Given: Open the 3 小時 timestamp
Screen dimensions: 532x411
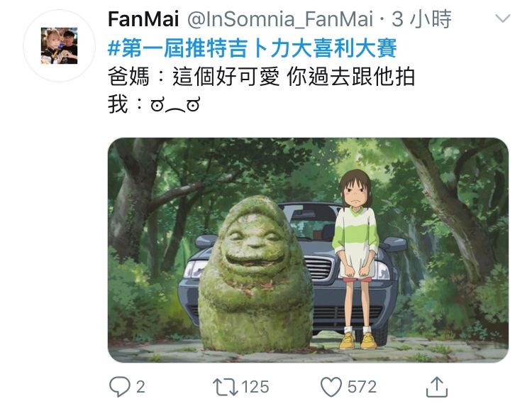Looking at the screenshot, I should 421,19.
